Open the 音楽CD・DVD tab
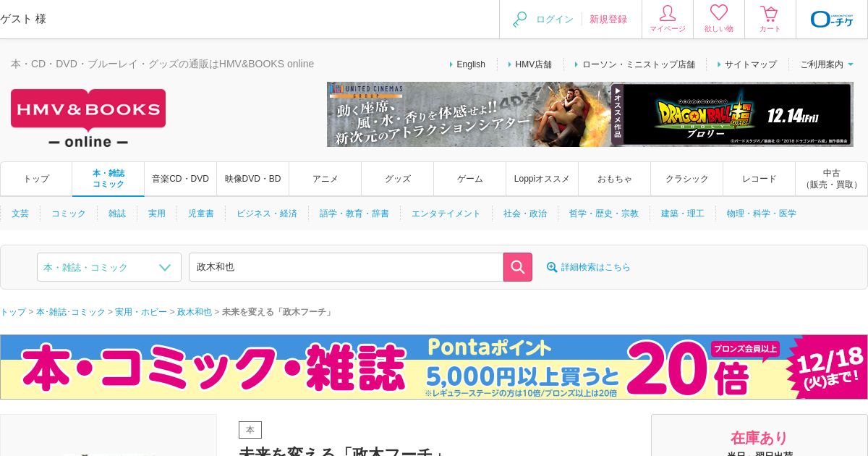Screen dimensions: 868x456 tap(181, 179)
